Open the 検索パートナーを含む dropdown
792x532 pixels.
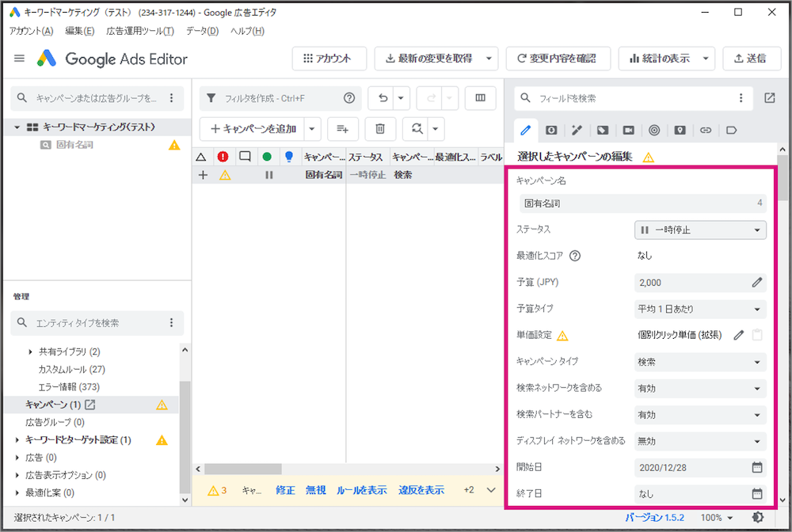700,415
